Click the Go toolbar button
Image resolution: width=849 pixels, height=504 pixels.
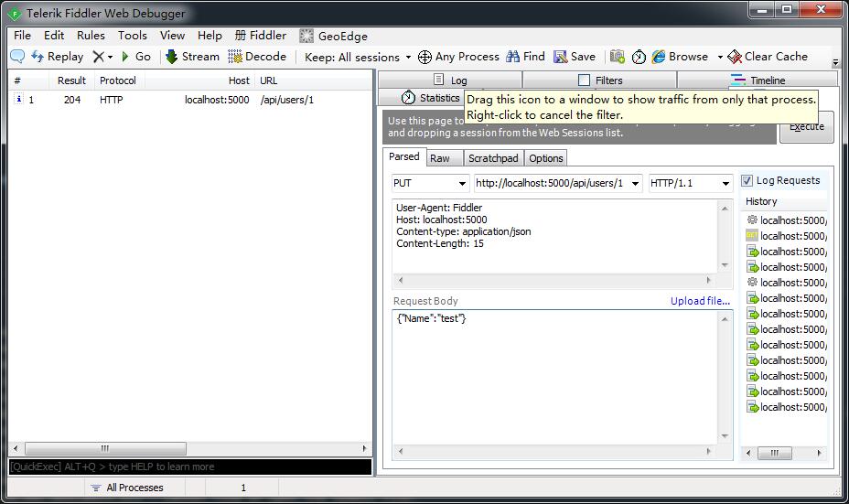[136, 57]
